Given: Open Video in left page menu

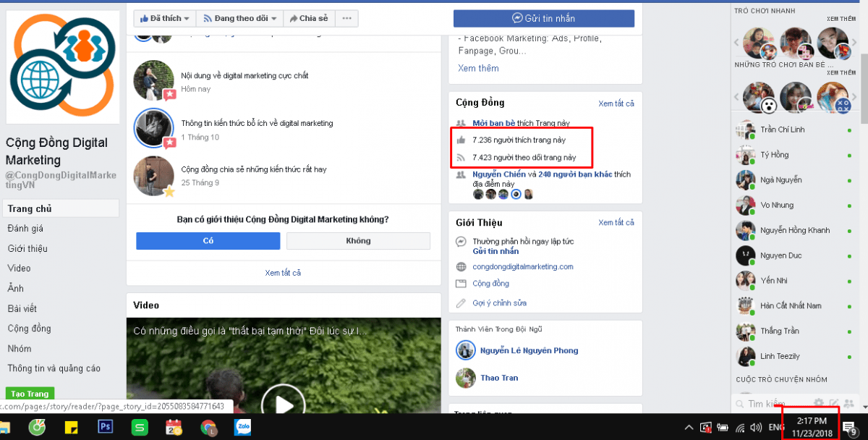Looking at the screenshot, I should 19,268.
